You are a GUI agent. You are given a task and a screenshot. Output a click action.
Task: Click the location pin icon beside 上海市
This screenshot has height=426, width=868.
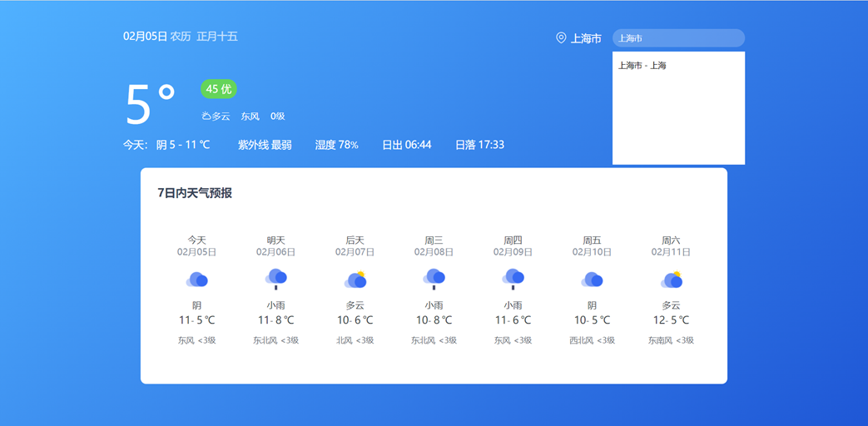561,38
